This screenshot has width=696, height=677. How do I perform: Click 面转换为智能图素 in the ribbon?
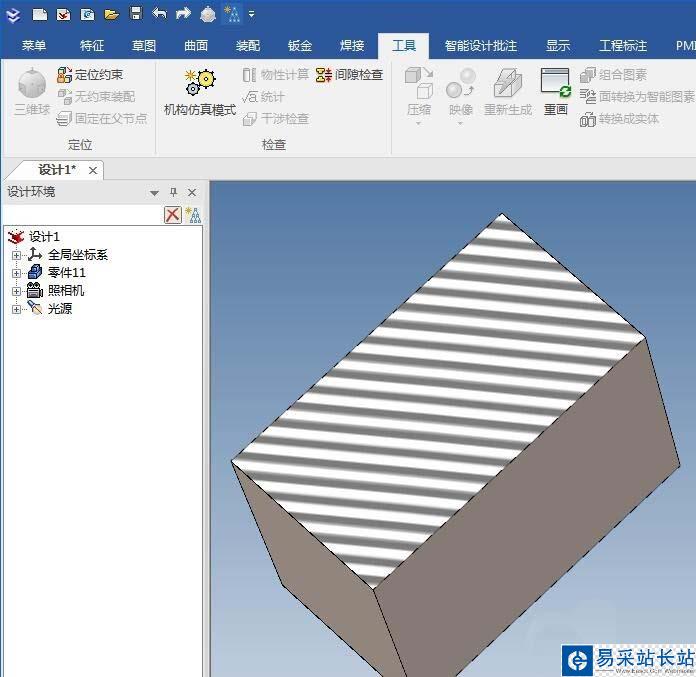637,96
